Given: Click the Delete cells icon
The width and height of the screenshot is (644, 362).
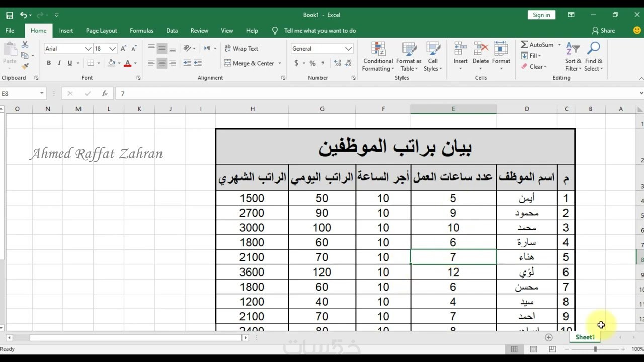Looking at the screenshot, I should (x=481, y=49).
